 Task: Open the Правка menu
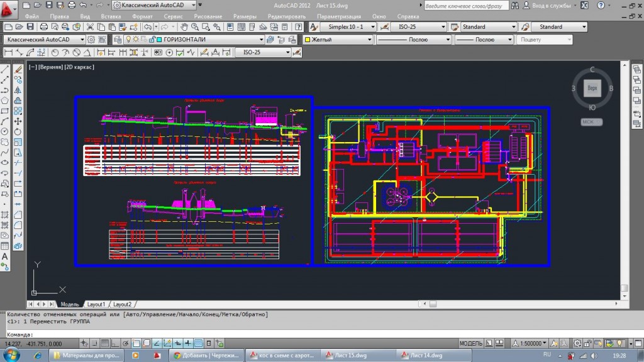point(59,16)
